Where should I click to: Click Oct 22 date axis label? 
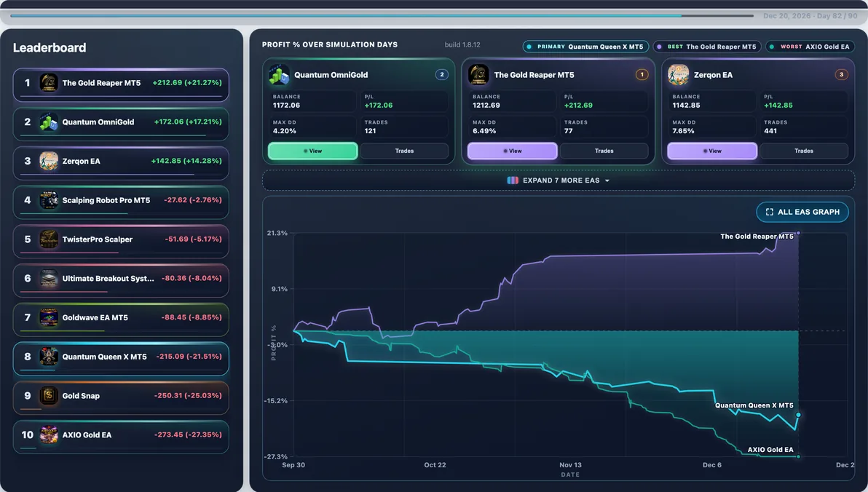pyautogui.click(x=435, y=465)
